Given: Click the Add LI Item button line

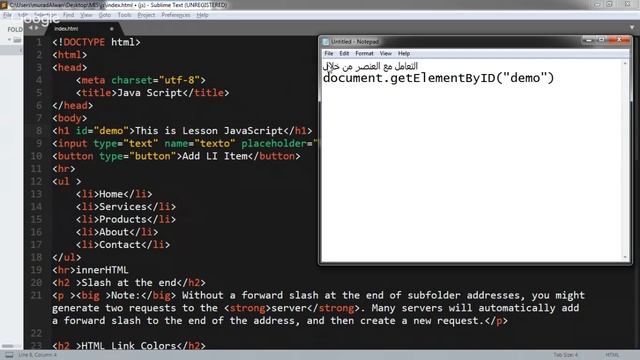Looking at the screenshot, I should [x=176, y=156].
